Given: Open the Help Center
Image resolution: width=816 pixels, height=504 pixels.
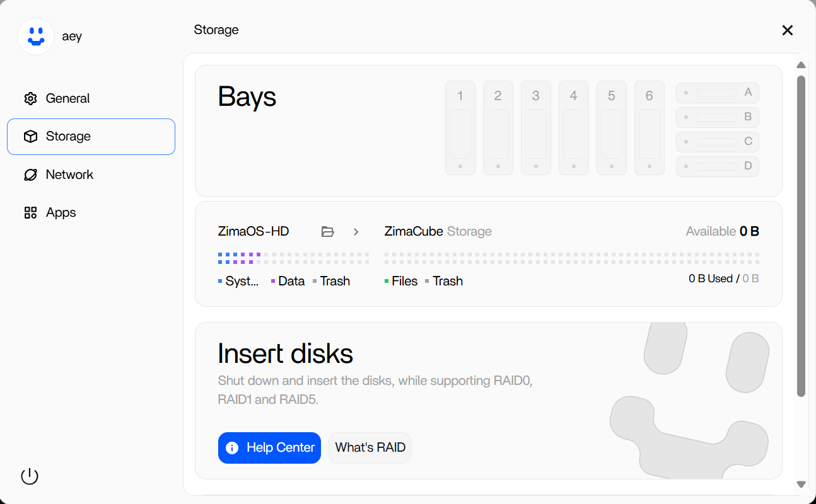Looking at the screenshot, I should coord(269,448).
